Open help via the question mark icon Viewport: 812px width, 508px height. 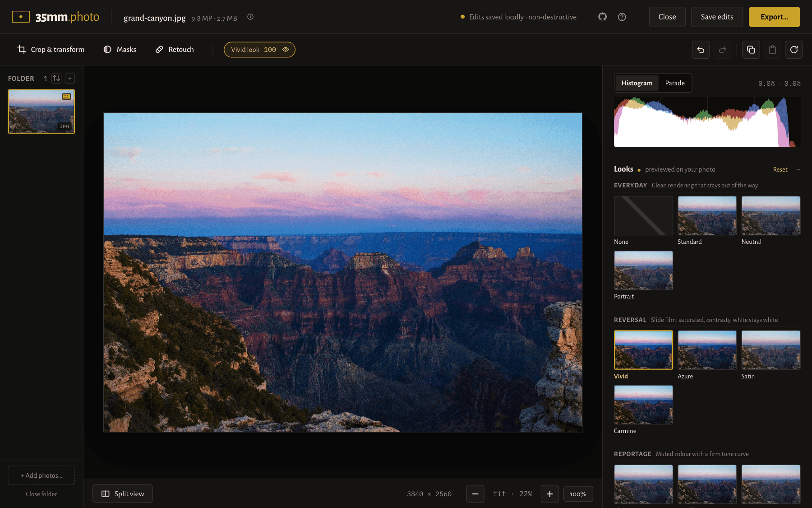(622, 17)
